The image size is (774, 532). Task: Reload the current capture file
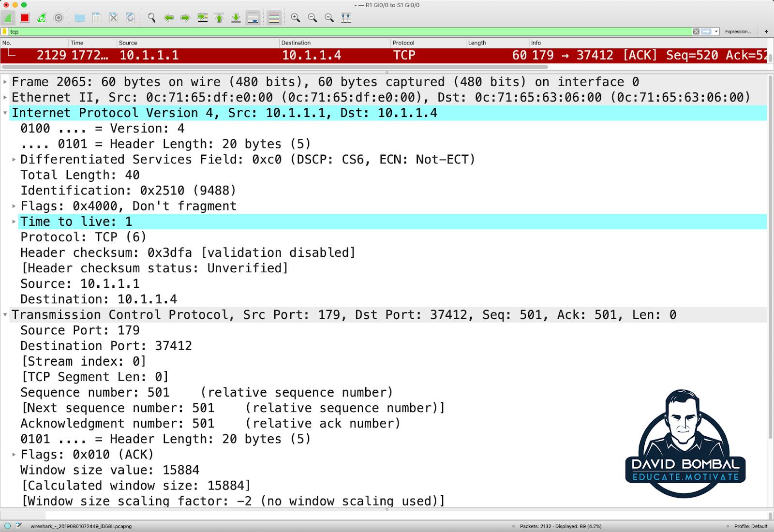[130, 18]
